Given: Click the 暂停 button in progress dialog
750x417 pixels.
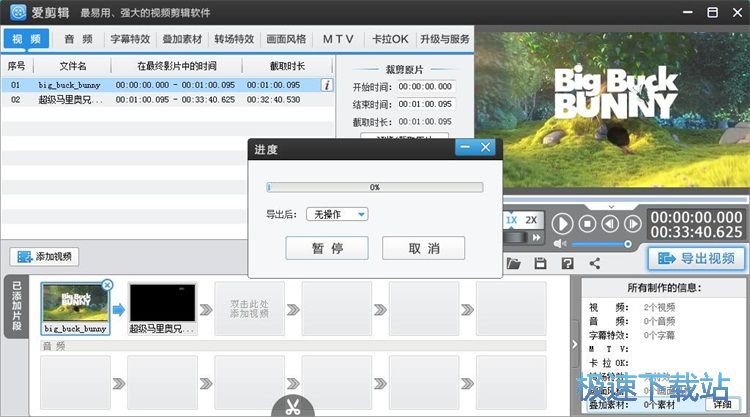Looking at the screenshot, I should pos(327,248).
